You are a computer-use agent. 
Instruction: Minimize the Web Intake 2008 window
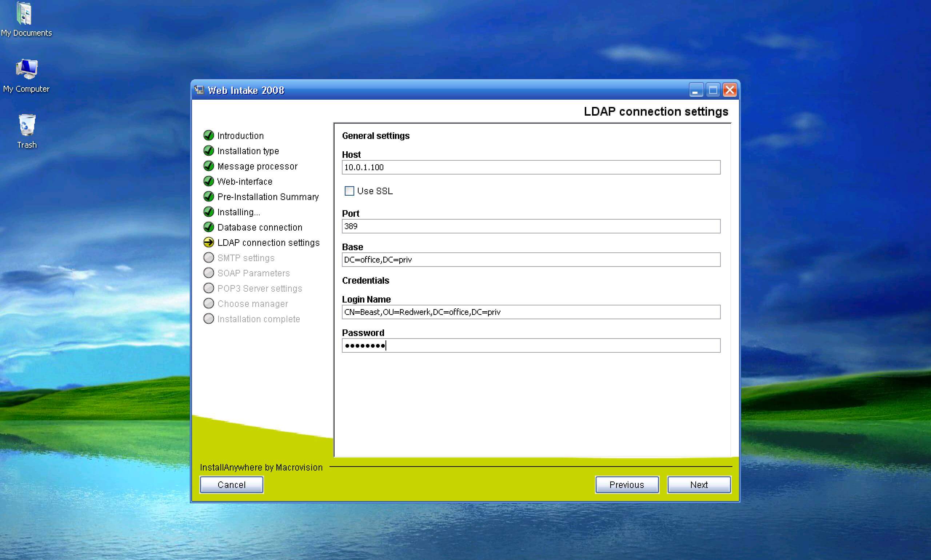(x=696, y=90)
